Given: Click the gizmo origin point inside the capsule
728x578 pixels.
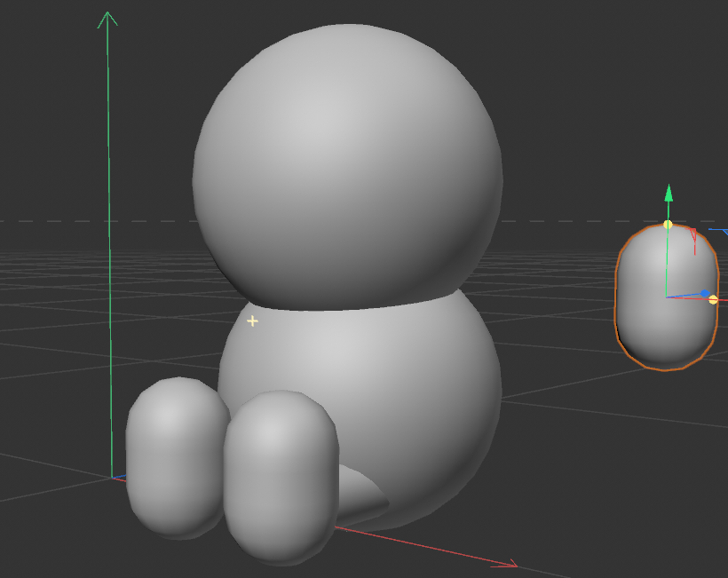Looking at the screenshot, I should coord(667,297).
